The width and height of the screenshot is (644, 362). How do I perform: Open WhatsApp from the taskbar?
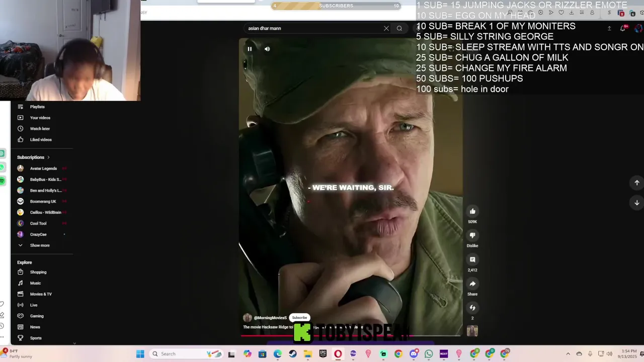[x=429, y=354]
